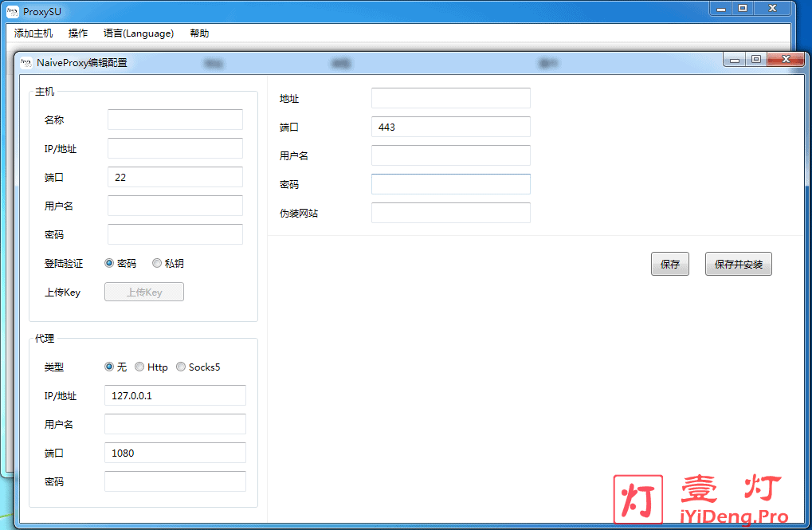Viewport: 812px width, 530px height.
Task: Click the ProxySU app icon in title bar
Action: pos(13,11)
